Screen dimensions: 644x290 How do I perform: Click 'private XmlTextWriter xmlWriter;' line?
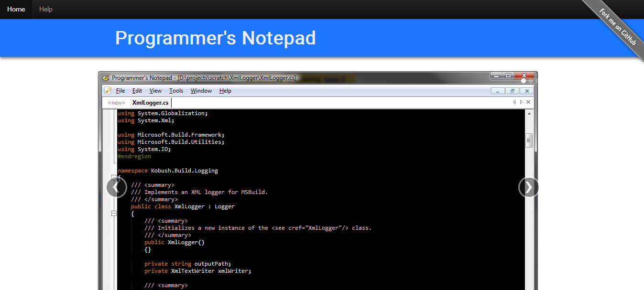(x=198, y=271)
